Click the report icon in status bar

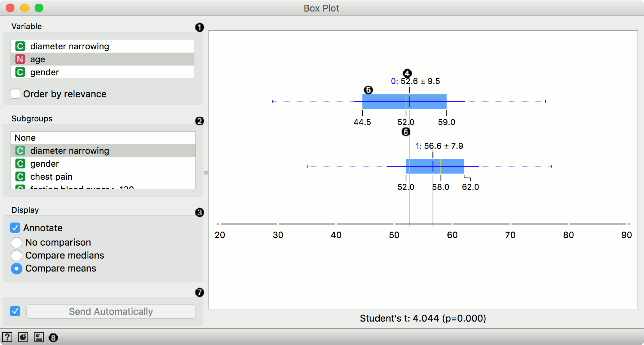click(39, 337)
